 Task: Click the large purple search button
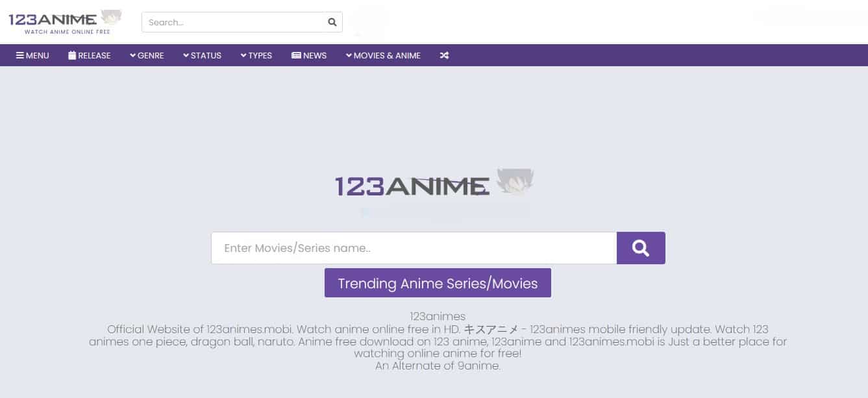click(641, 248)
